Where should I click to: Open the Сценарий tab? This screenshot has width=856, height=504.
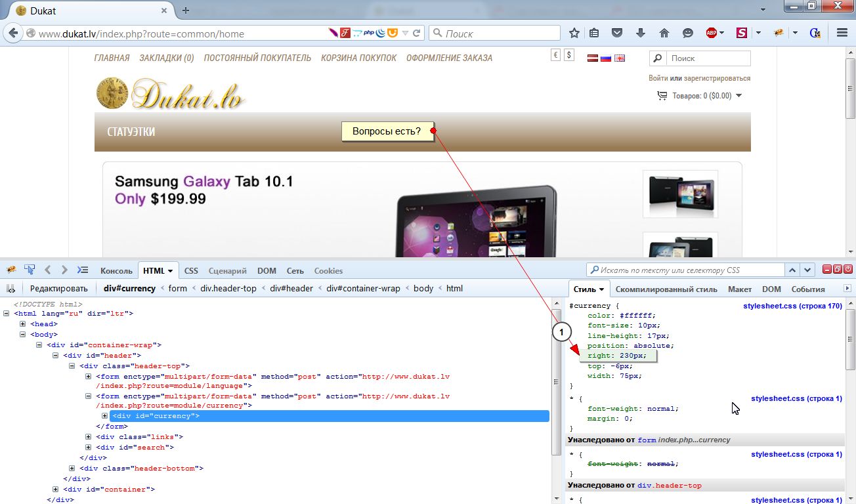227,270
